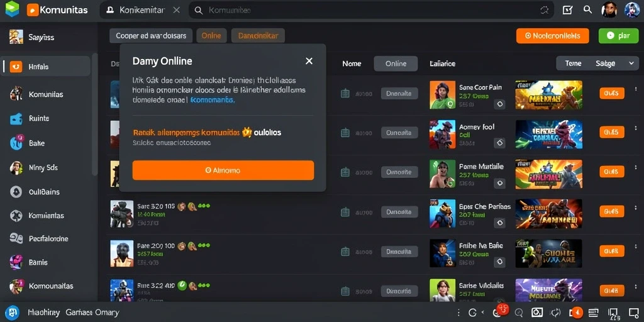Toggle the orange Online filter button

coord(211,36)
